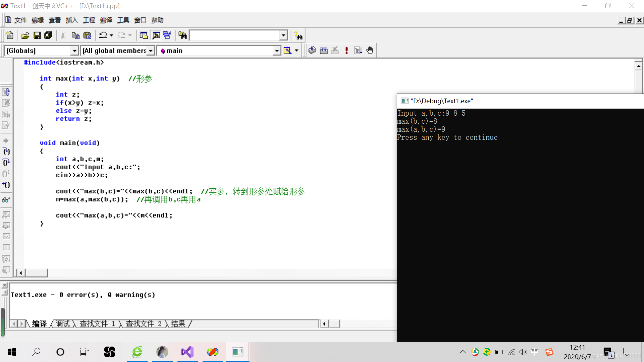Open the All global members dropdown
This screenshot has width=644, height=362.
pyautogui.click(x=151, y=51)
